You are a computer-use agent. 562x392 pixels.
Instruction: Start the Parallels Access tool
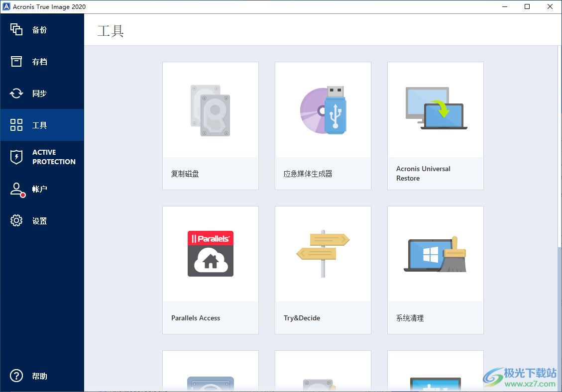[210, 269]
